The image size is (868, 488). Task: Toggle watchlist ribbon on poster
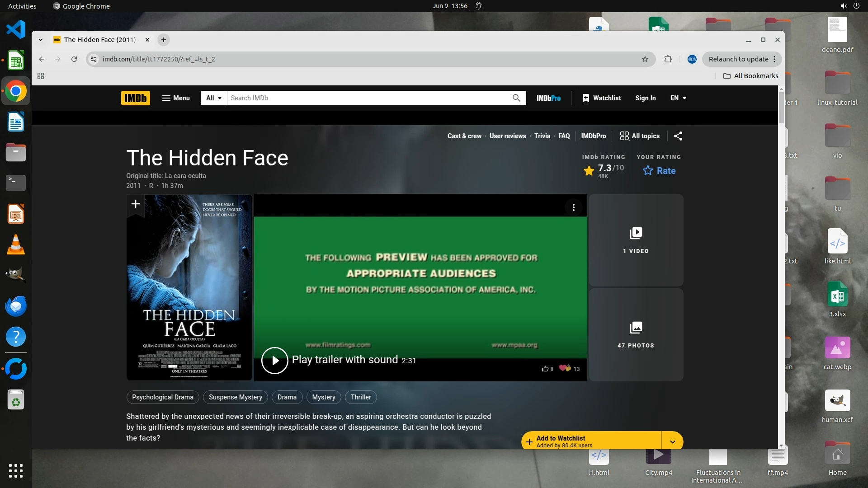135,204
